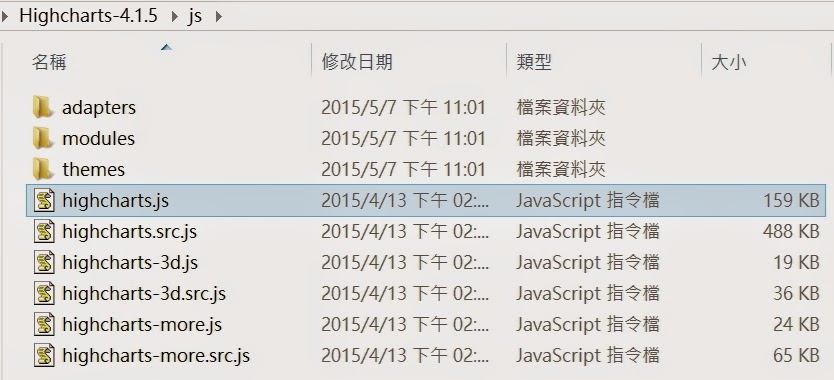Select the adapters folder icon
Screen dimensions: 834x380
43,108
